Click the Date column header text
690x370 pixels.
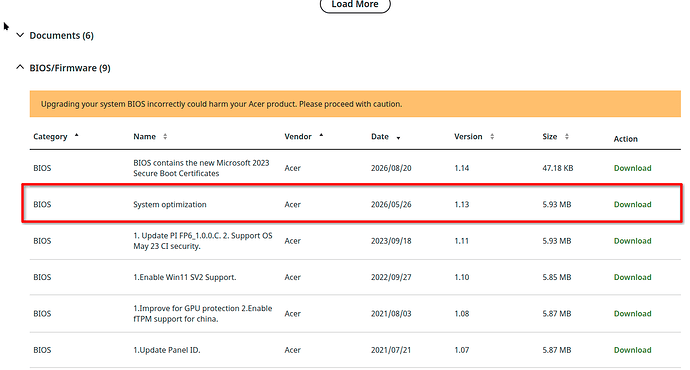click(x=380, y=136)
